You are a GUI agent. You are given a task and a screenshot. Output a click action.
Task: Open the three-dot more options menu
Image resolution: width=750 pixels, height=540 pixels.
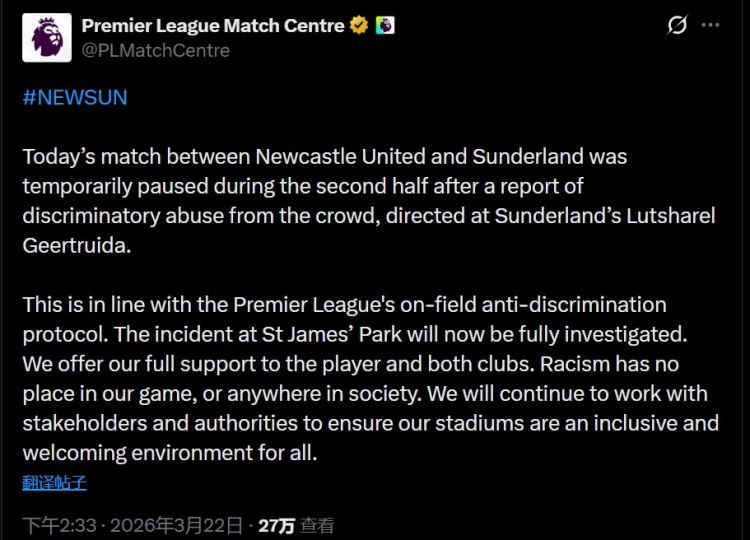pyautogui.click(x=711, y=25)
